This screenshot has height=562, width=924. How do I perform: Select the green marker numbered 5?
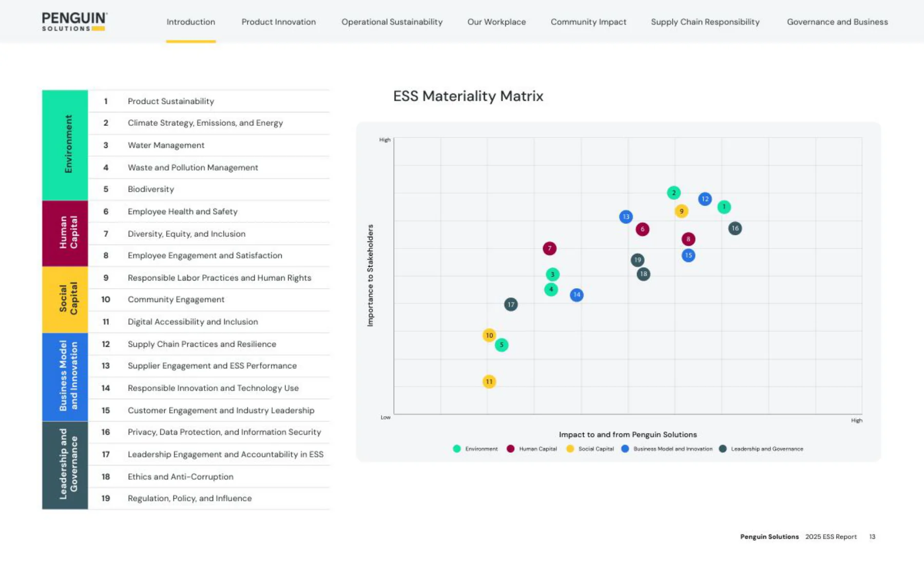[x=502, y=345]
